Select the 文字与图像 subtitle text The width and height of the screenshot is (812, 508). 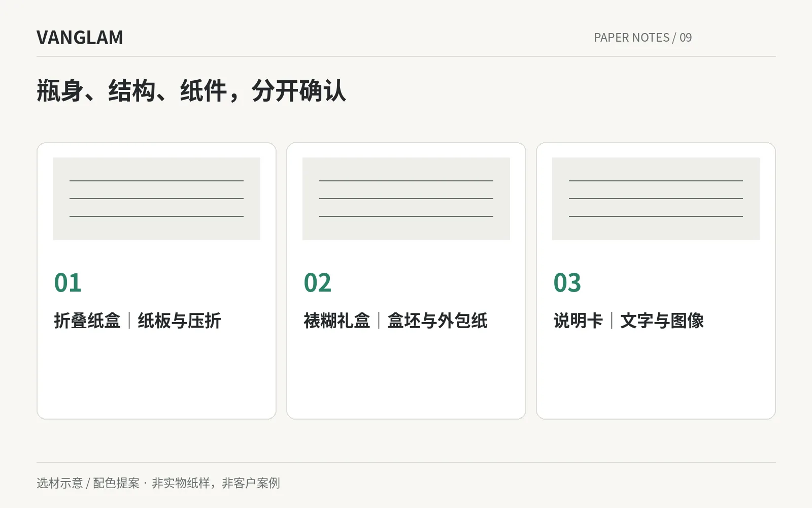coord(662,321)
